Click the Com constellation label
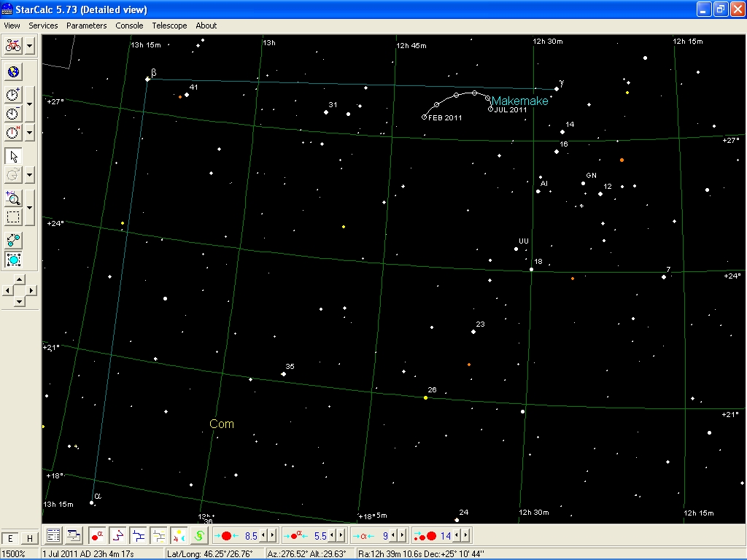 (222, 424)
